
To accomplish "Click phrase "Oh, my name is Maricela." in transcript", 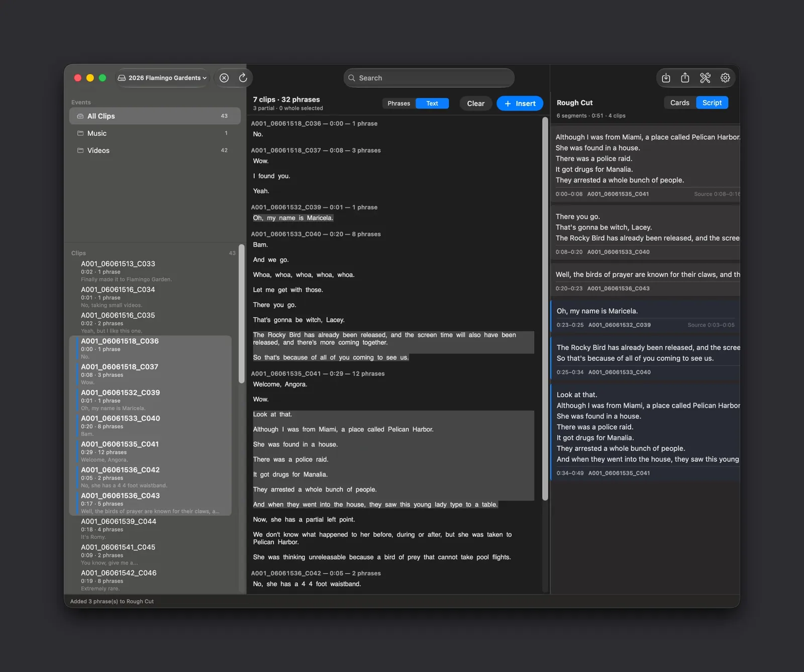I will (293, 218).
